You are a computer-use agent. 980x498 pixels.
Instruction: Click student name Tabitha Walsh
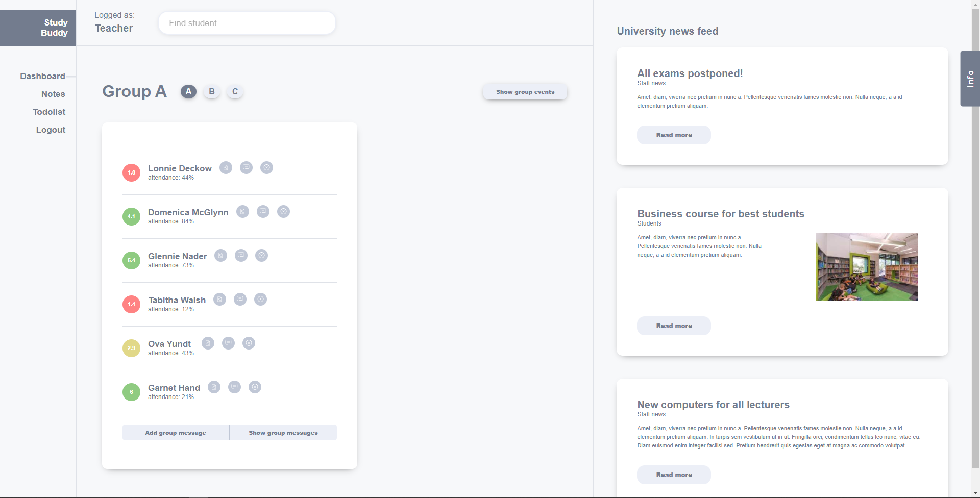pyautogui.click(x=177, y=300)
